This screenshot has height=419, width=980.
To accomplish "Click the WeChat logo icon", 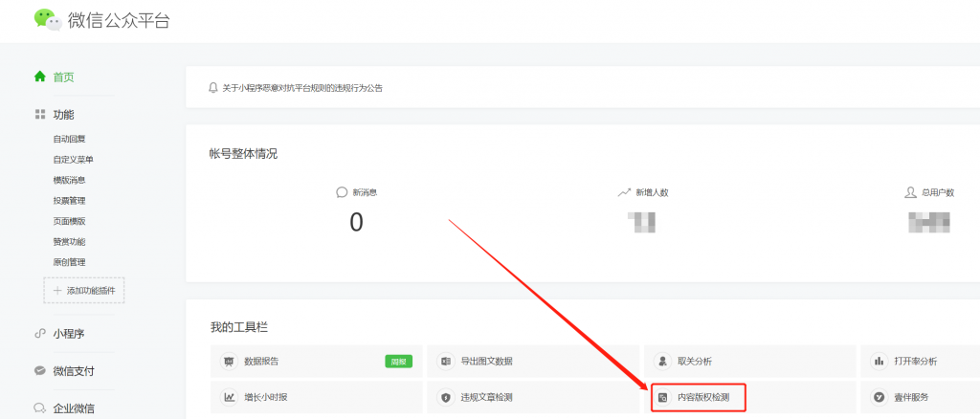I will tap(48, 19).
